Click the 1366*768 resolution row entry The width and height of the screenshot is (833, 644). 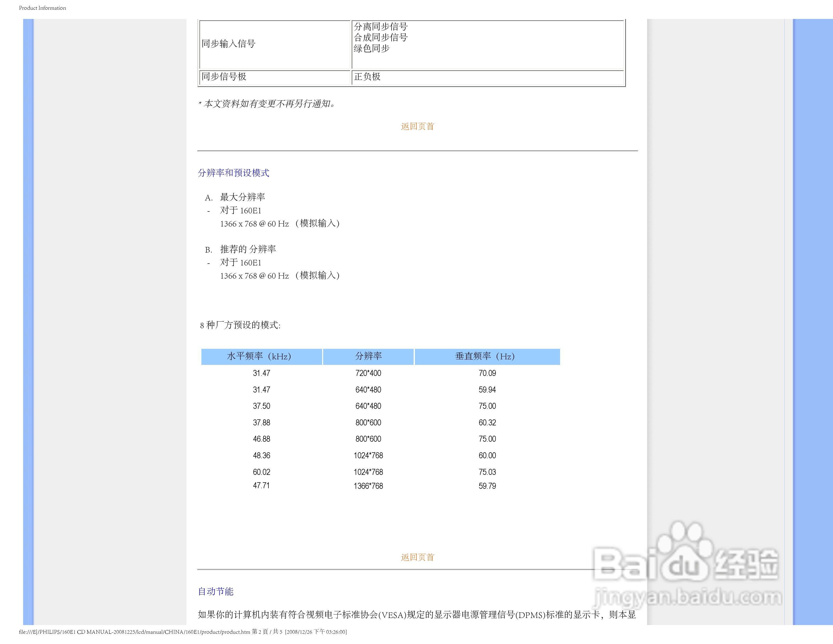coord(368,486)
